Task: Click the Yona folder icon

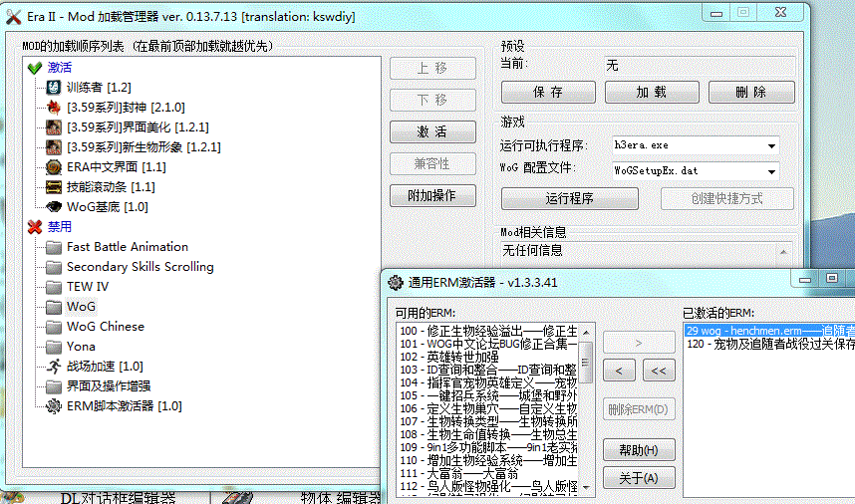Action: click(54, 347)
